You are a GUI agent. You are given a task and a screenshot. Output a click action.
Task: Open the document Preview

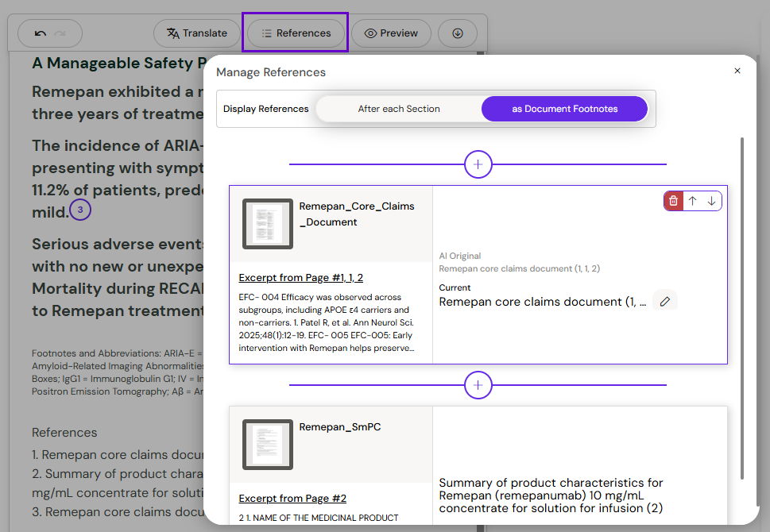pos(392,33)
